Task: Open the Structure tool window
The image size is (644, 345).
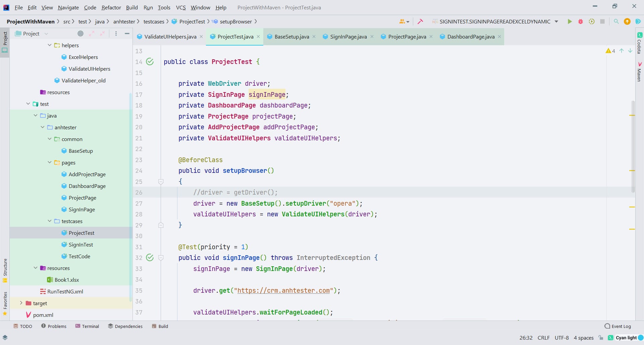Action: click(x=5, y=271)
